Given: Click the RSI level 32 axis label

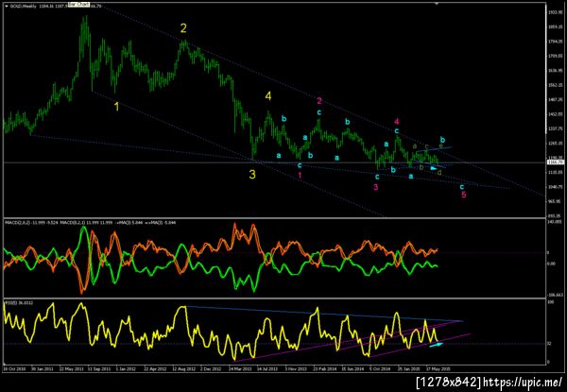Looking at the screenshot, I should click(549, 344).
